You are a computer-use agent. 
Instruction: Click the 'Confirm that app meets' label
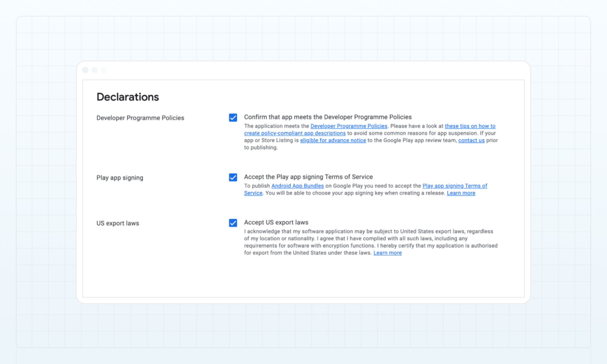coord(327,117)
